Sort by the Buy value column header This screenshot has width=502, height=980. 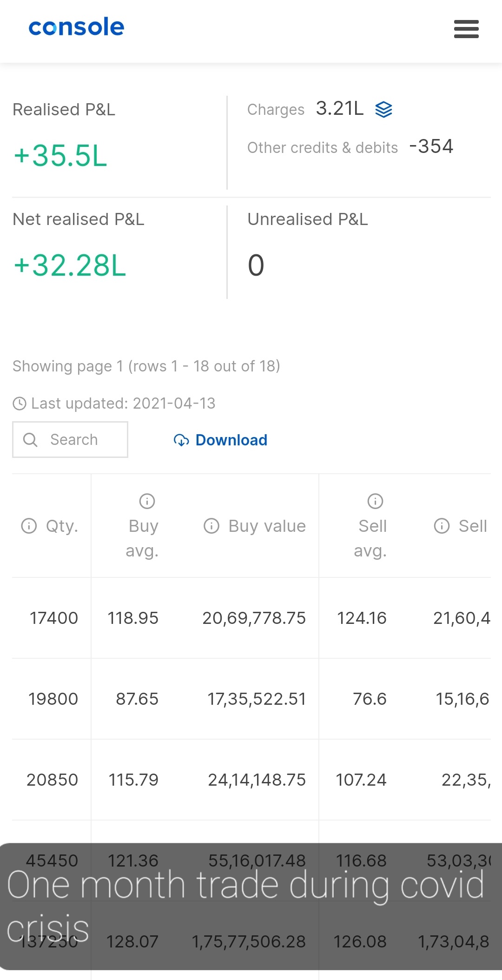267,526
